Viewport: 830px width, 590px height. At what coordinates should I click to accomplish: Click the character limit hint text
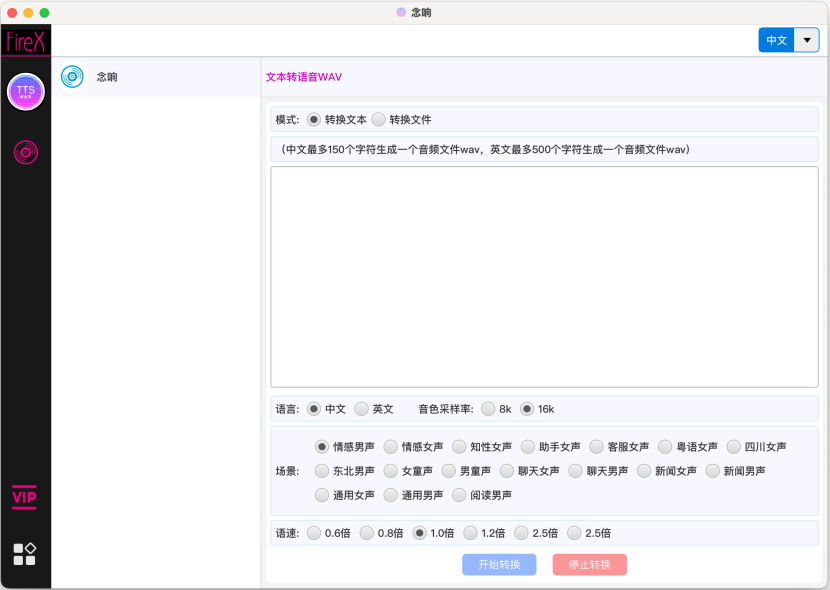[485, 150]
